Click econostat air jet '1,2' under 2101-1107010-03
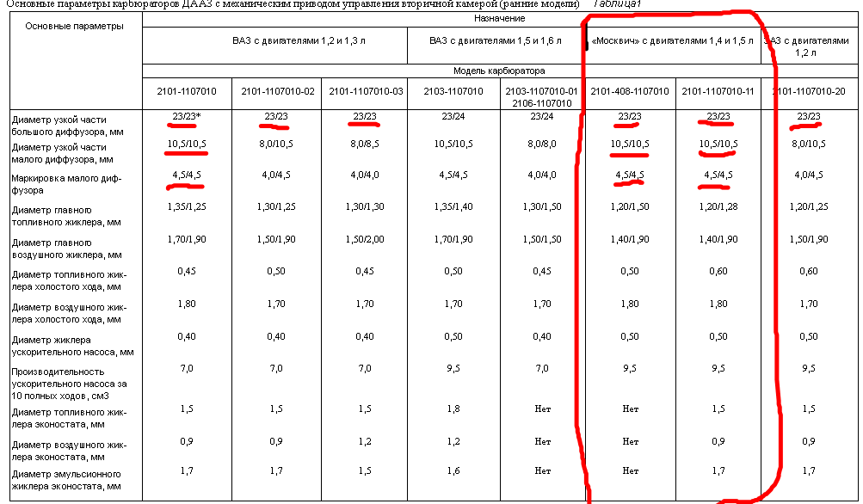Viewport: 863px width, 504px height. (365, 440)
